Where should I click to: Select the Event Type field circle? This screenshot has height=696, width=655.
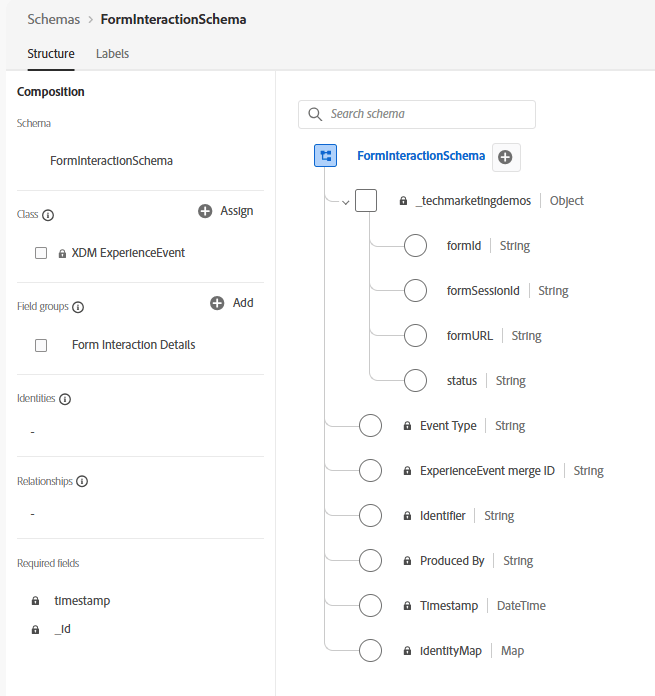(x=371, y=426)
